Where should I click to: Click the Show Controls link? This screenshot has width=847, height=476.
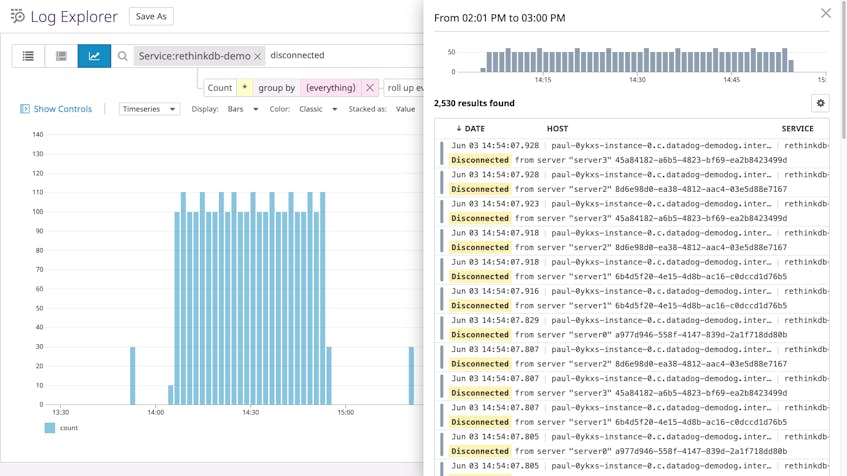click(x=63, y=109)
